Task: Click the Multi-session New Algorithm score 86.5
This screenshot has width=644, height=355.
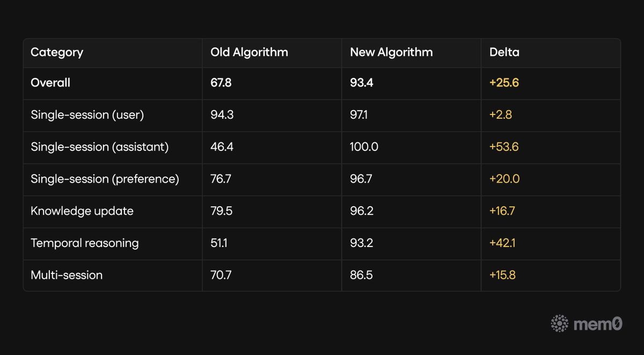Action: [x=361, y=275]
